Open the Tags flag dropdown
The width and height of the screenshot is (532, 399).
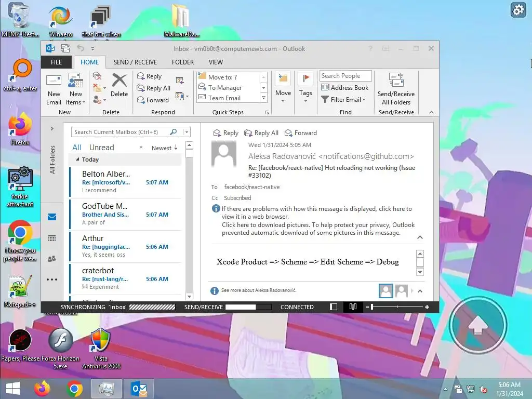(x=305, y=88)
